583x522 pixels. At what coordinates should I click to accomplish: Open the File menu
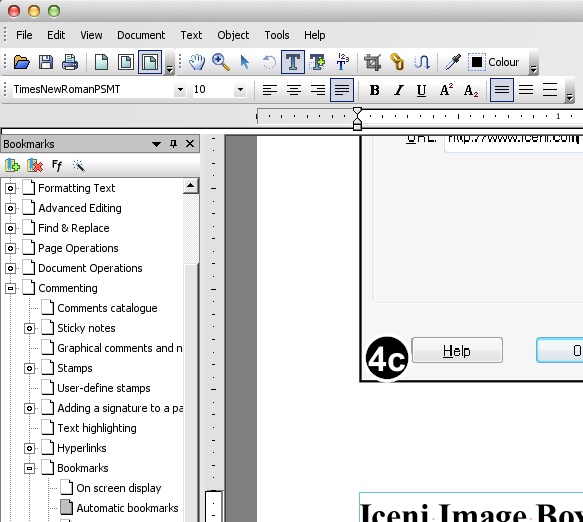[x=24, y=35]
